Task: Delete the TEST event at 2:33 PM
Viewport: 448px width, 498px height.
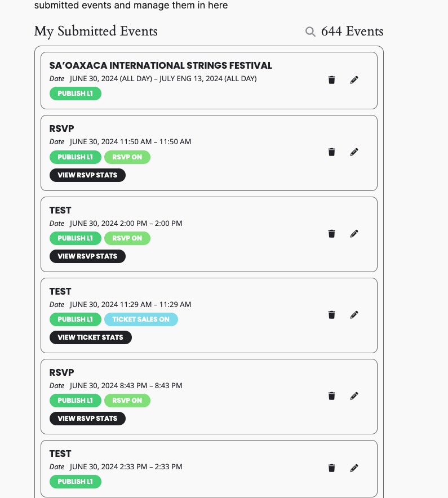Action: pyautogui.click(x=331, y=468)
